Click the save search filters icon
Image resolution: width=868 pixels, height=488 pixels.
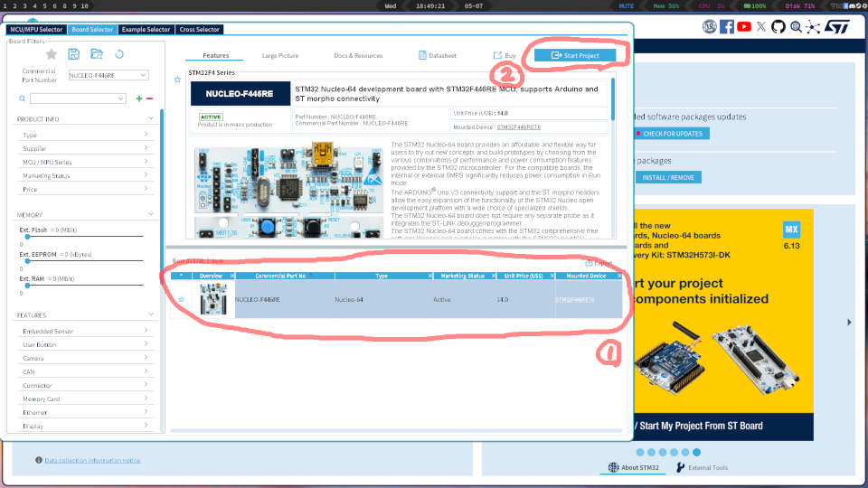pos(73,53)
